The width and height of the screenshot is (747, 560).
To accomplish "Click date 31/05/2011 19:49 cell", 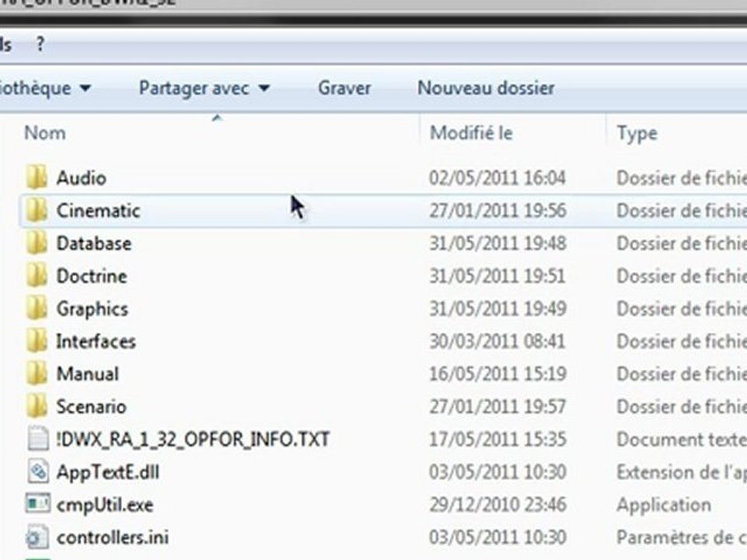I will pyautogui.click(x=498, y=309).
